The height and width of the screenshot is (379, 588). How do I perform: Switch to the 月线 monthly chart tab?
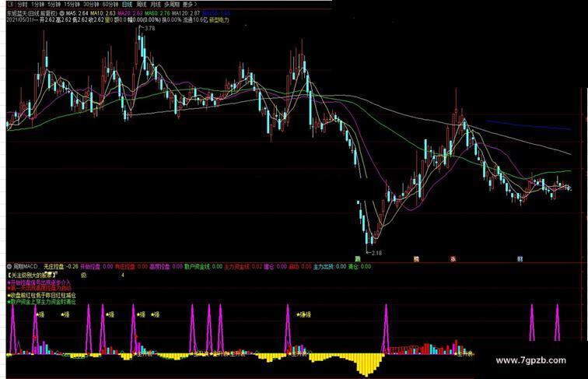(x=156, y=5)
